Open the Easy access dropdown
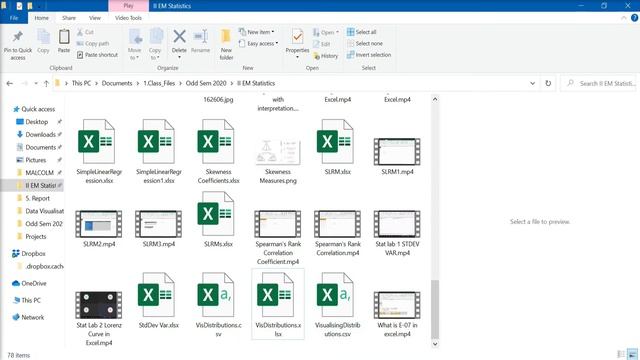The width and height of the screenshot is (640, 360). tap(259, 43)
